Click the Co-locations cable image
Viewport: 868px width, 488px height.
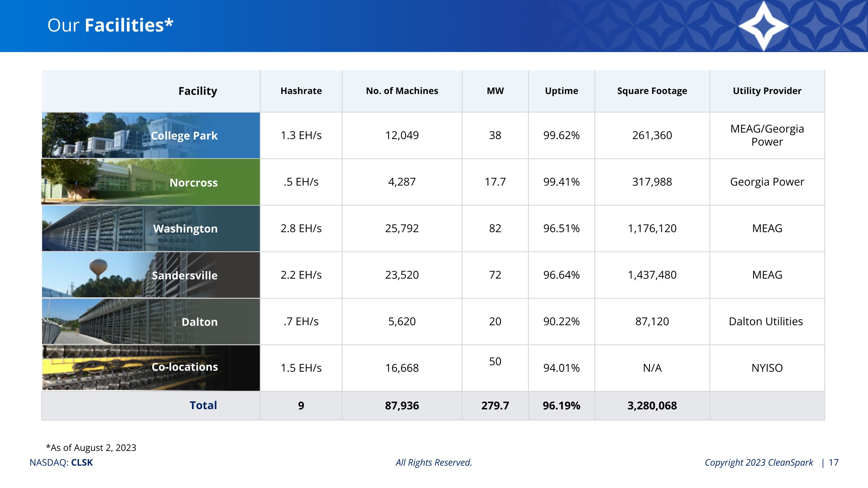151,368
